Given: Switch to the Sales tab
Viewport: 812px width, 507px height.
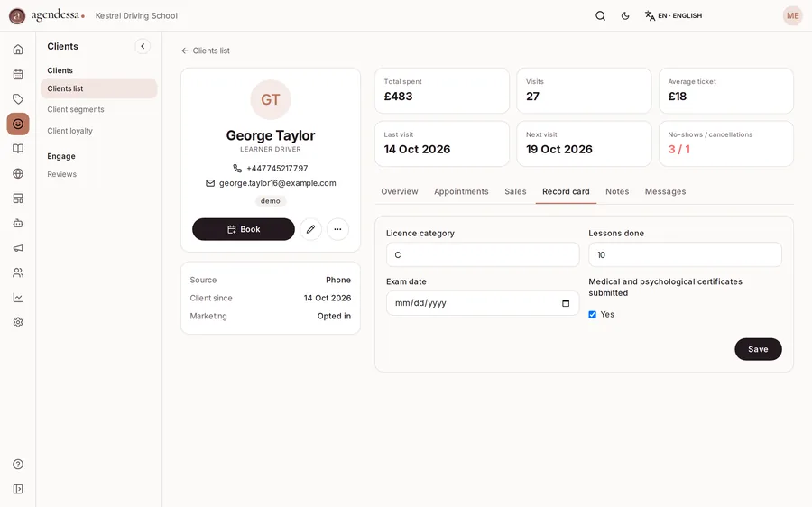Looking at the screenshot, I should point(515,191).
